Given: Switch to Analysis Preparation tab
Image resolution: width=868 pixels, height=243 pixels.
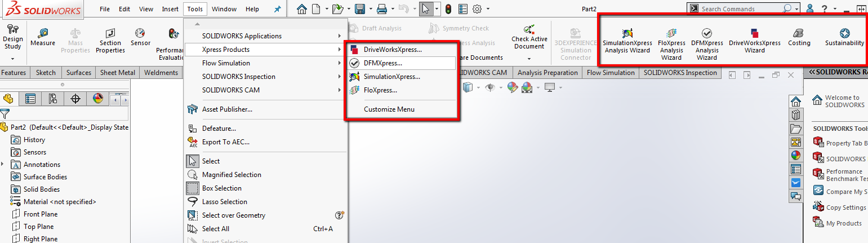Looking at the screenshot, I should (x=547, y=72).
